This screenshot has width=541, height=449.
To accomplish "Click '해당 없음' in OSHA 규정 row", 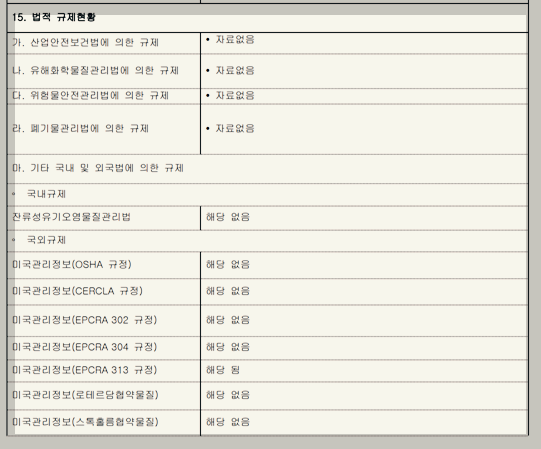I will click(x=228, y=264).
